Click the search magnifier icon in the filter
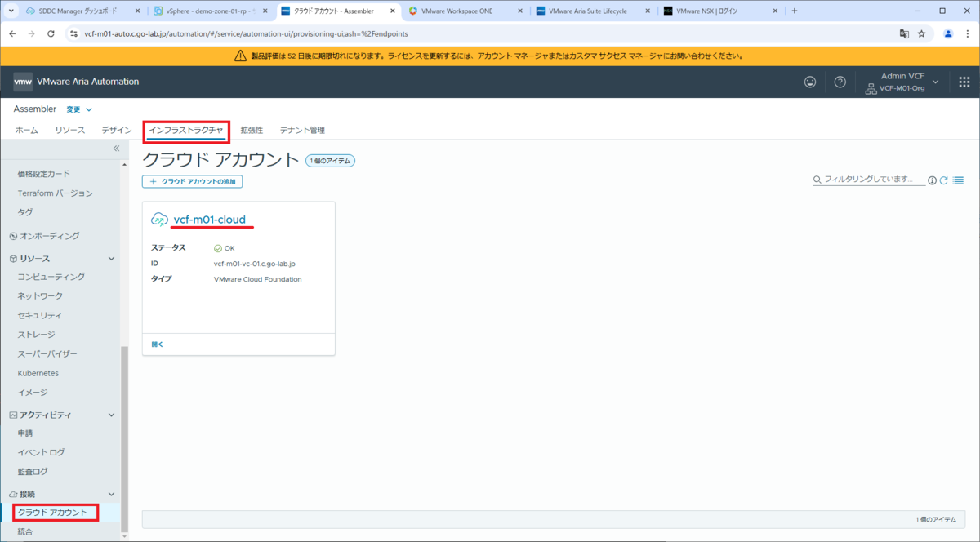This screenshot has height=542, width=980. pos(817,180)
